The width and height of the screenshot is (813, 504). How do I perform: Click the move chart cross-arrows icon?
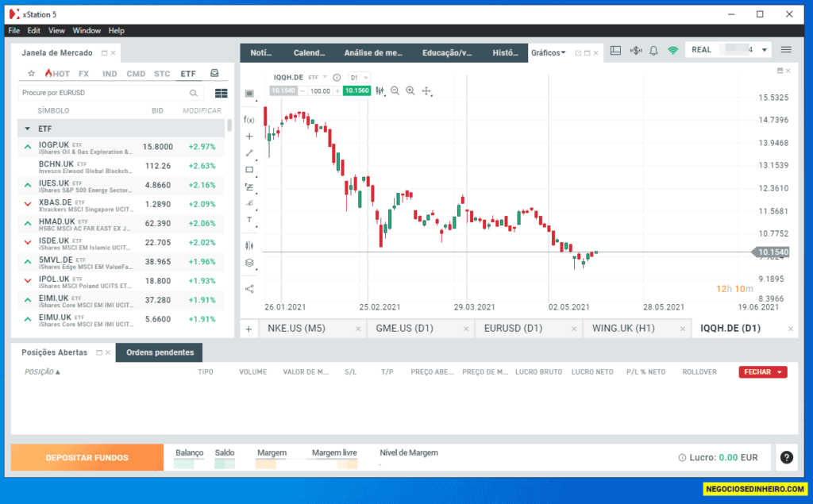pyautogui.click(x=426, y=90)
